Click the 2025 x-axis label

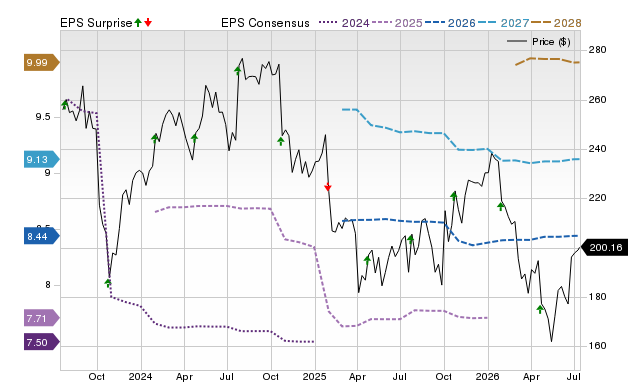click(x=314, y=376)
